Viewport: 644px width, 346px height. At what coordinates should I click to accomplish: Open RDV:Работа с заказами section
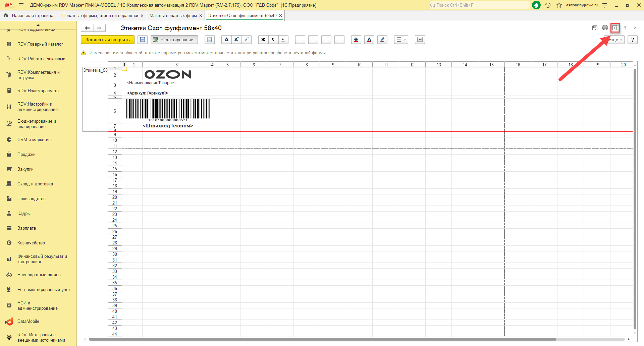tap(38, 59)
